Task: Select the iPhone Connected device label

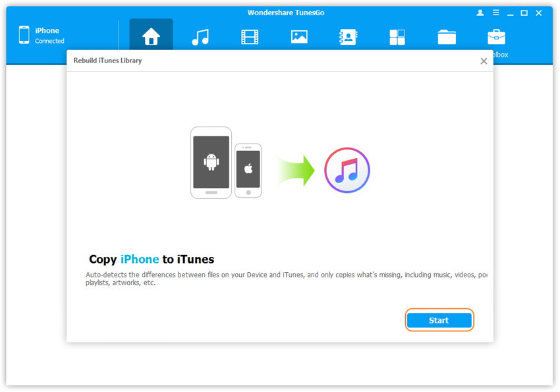Action: tap(49, 36)
